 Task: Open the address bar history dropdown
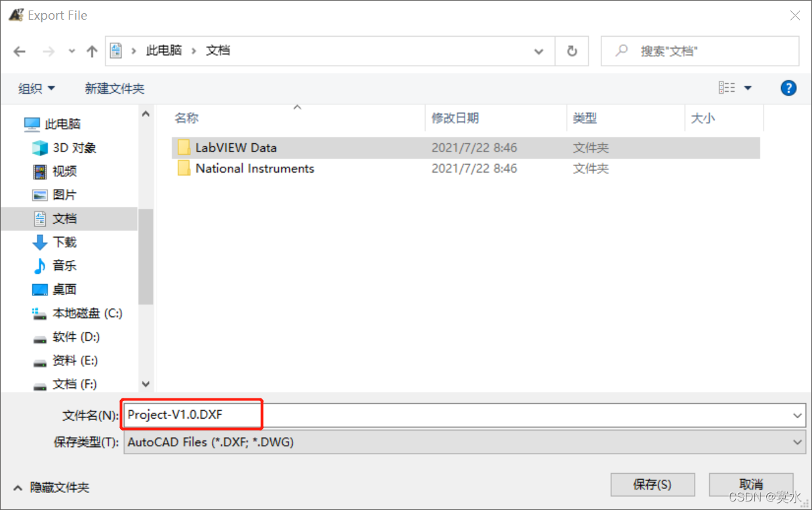point(539,51)
